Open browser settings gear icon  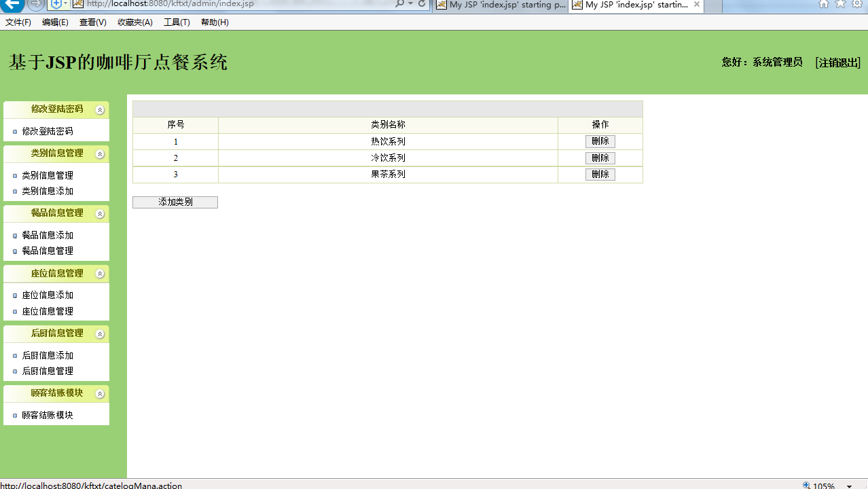857,4
